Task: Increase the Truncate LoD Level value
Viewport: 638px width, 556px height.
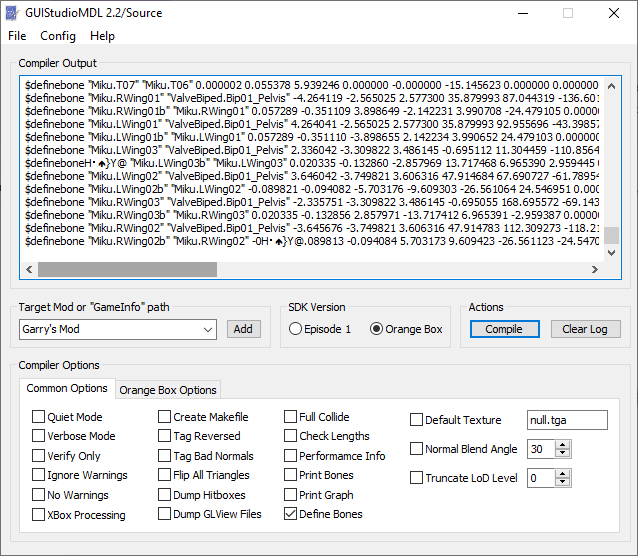Action: coord(563,473)
